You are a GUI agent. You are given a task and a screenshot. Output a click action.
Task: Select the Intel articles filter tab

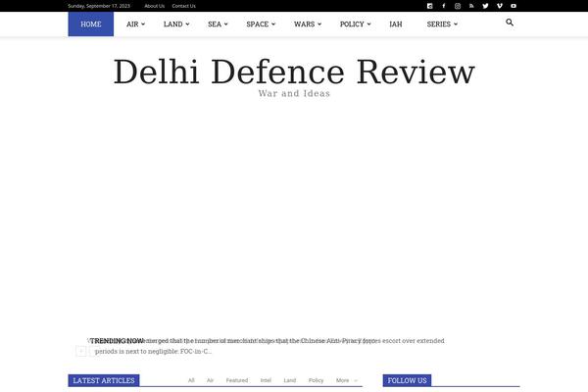tap(266, 380)
